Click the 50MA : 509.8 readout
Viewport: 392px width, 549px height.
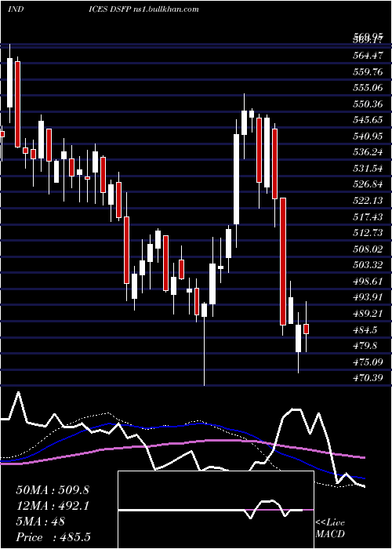(x=53, y=490)
